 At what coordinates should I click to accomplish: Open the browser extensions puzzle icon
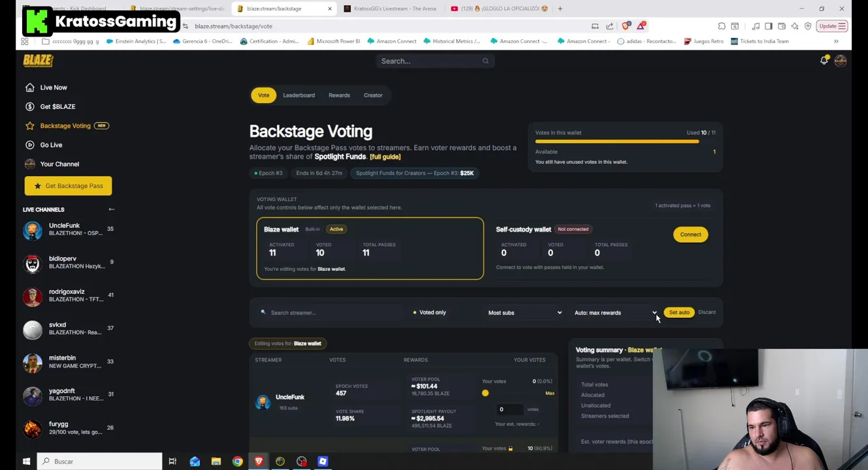coord(722,26)
